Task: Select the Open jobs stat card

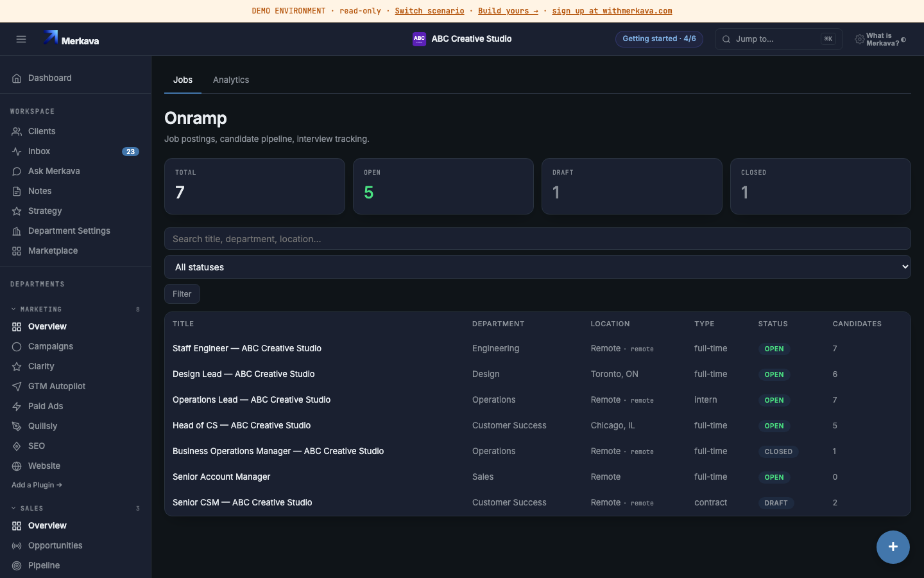Action: [443, 186]
